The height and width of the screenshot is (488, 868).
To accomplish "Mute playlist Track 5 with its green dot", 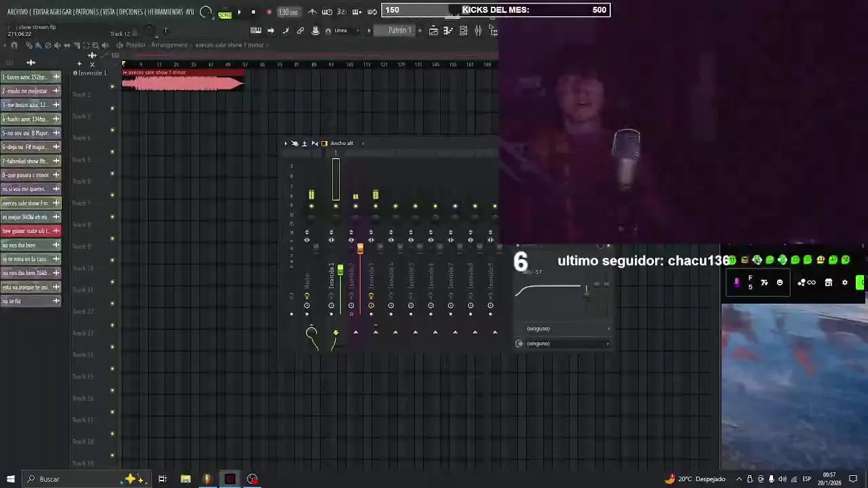I will [113, 173].
